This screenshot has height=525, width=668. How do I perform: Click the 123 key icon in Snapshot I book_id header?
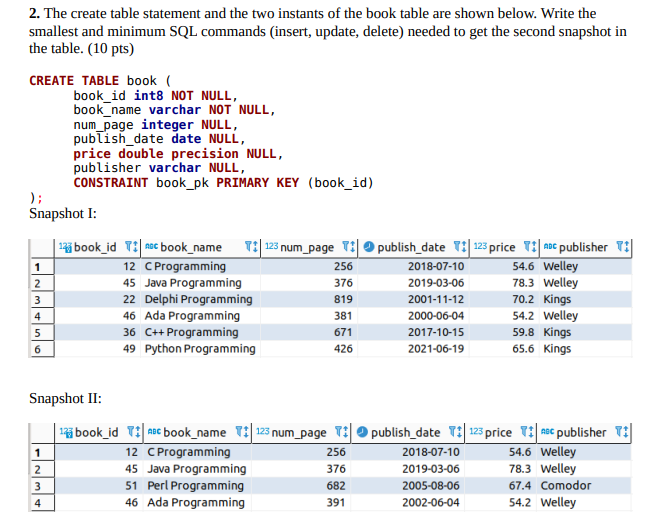point(65,247)
